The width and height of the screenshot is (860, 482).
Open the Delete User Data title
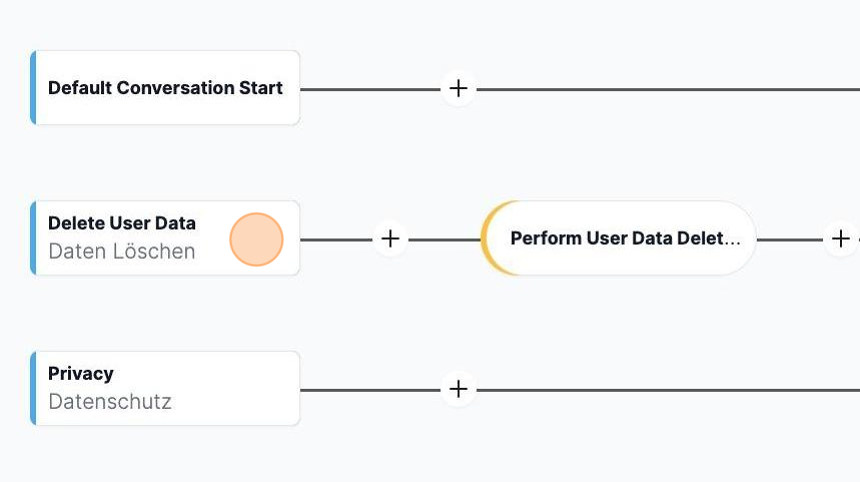(x=122, y=223)
